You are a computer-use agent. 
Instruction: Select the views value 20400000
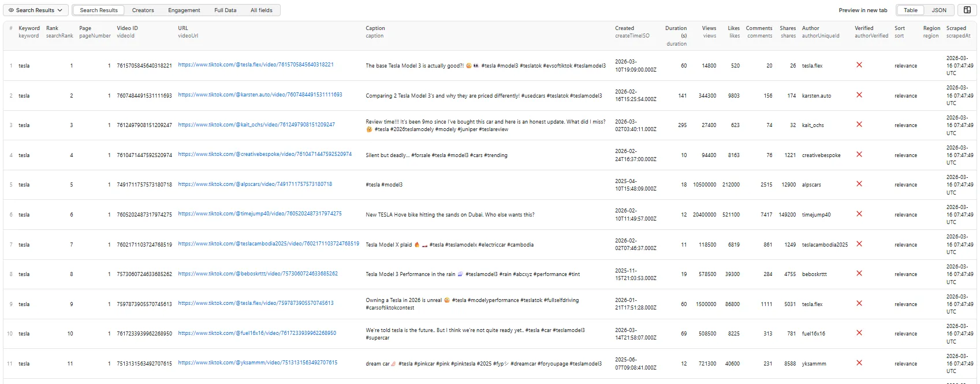tap(705, 215)
